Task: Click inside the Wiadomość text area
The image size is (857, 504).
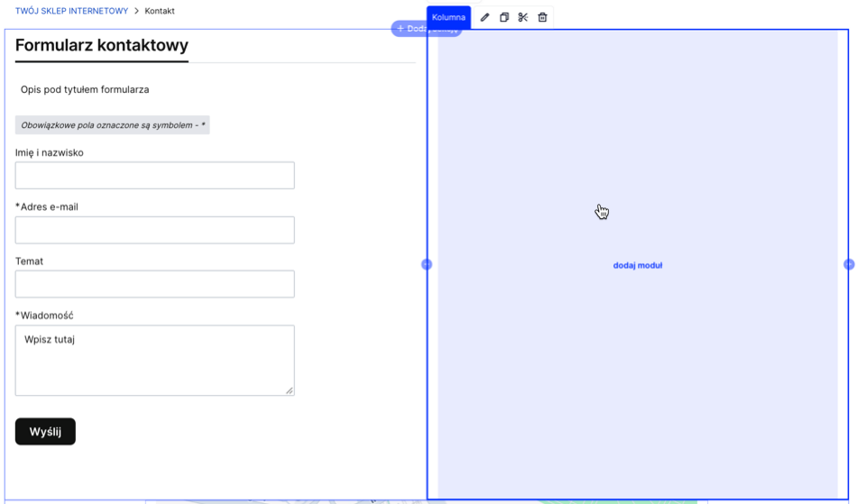Action: (x=154, y=361)
